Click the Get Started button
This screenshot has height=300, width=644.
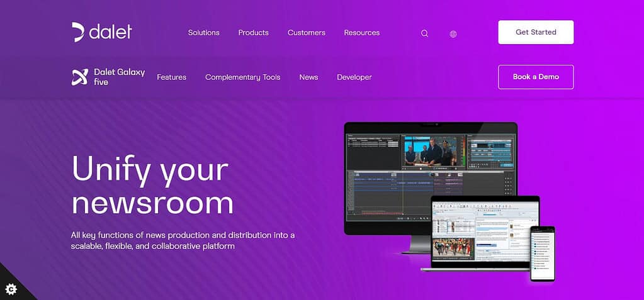(x=536, y=32)
